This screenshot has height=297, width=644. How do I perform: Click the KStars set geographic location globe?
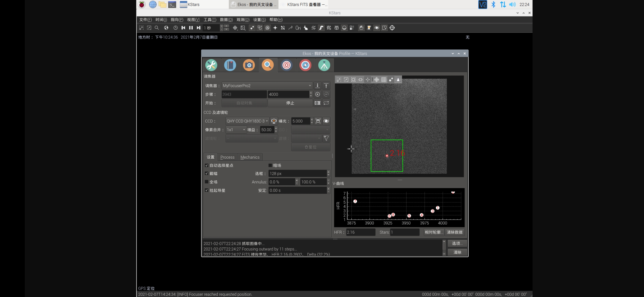[x=166, y=28]
